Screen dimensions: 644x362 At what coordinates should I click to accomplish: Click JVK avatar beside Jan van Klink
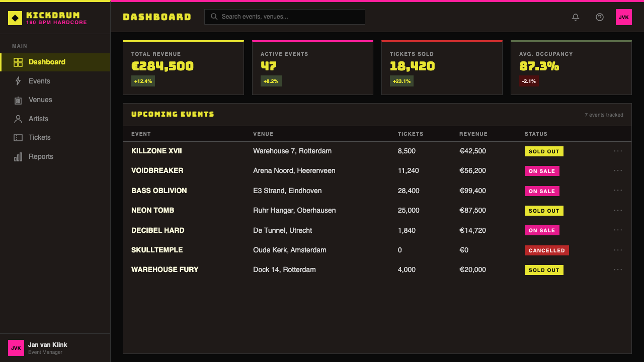tap(16, 348)
